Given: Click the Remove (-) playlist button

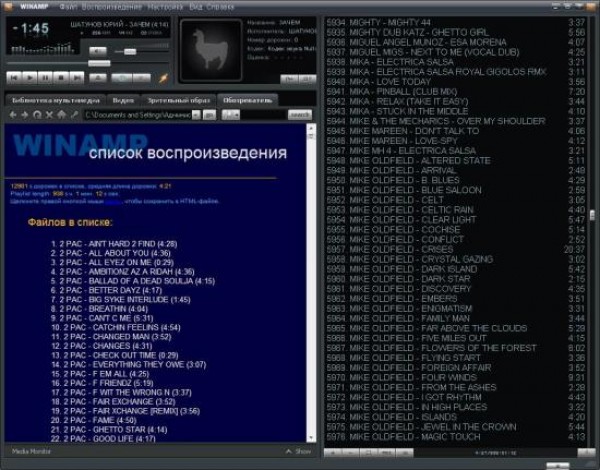Looking at the screenshot, I should 351,453.
